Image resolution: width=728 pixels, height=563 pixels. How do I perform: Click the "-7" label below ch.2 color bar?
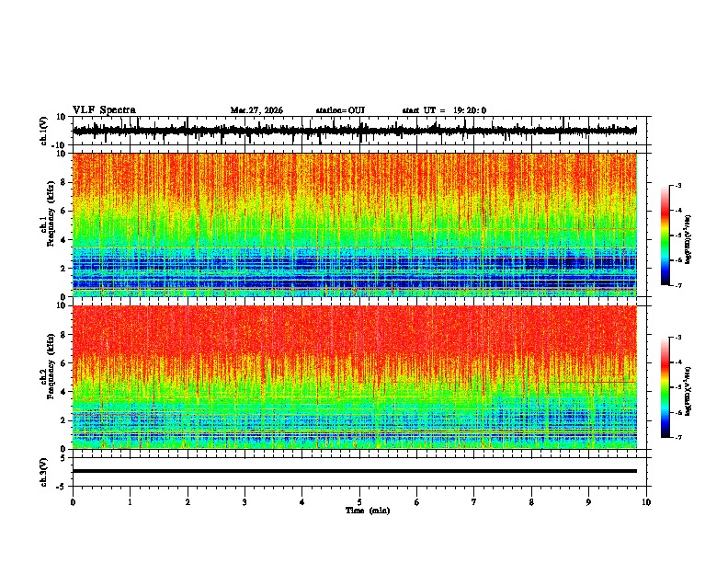[678, 438]
